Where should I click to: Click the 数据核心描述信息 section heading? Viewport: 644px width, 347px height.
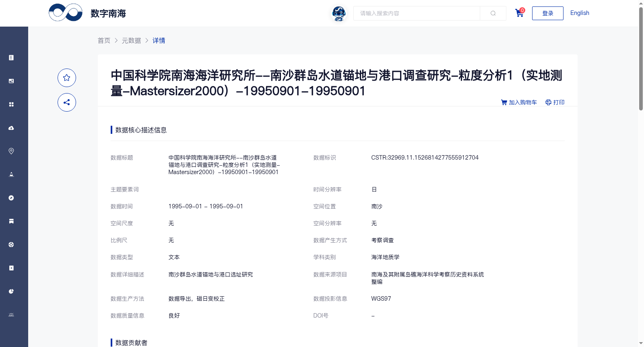(x=141, y=130)
